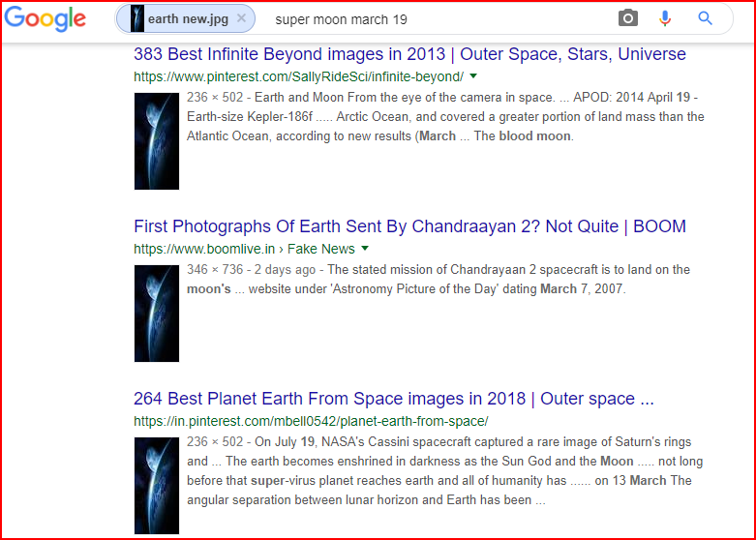Run search with the magnifier icon

click(x=705, y=18)
